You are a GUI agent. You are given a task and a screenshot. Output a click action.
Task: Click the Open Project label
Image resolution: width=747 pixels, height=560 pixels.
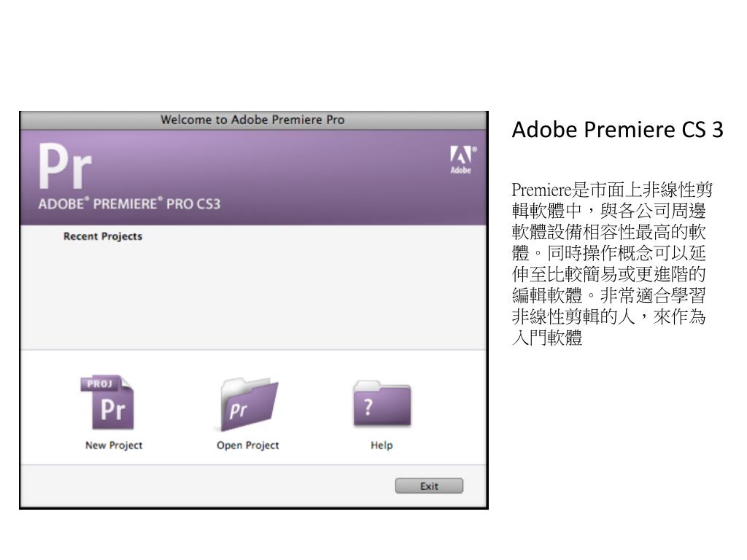coord(248,446)
